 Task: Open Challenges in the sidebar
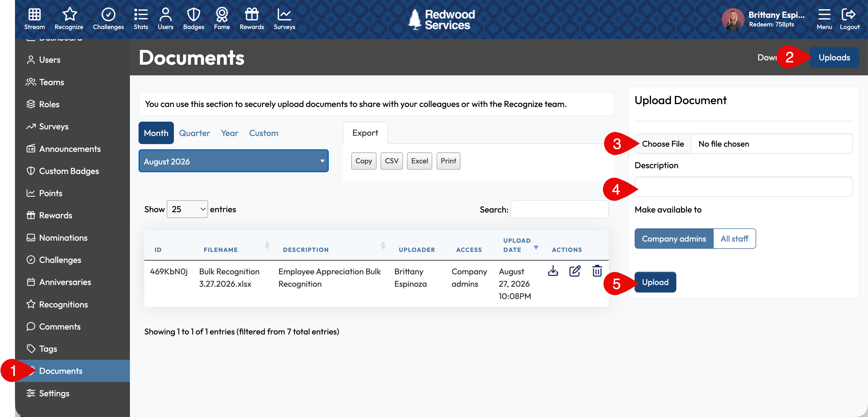(x=72, y=260)
